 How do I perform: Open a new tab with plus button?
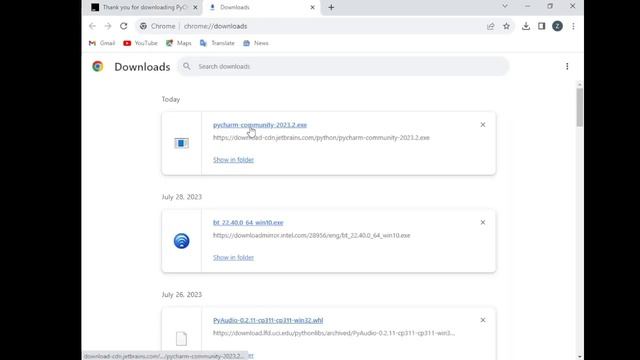331,7
